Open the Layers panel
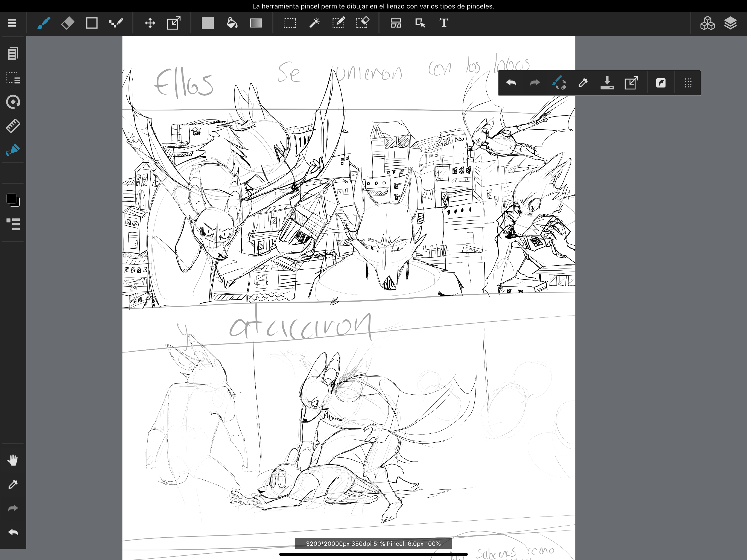Image resolution: width=747 pixels, height=560 pixels. click(x=730, y=23)
